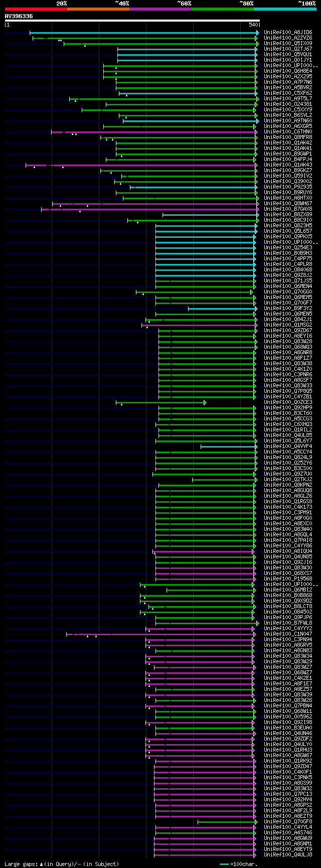Click the cyan ~100% identity legend bar
321x868 pixels.
(x=284, y=9)
